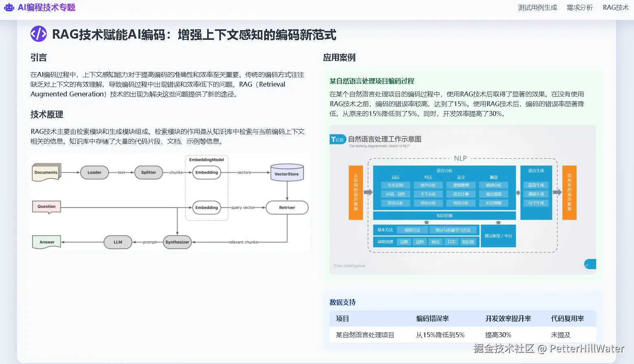Screen dimensions: 634x364
Task: Click the robot logo icon in header
Action: 9,7
